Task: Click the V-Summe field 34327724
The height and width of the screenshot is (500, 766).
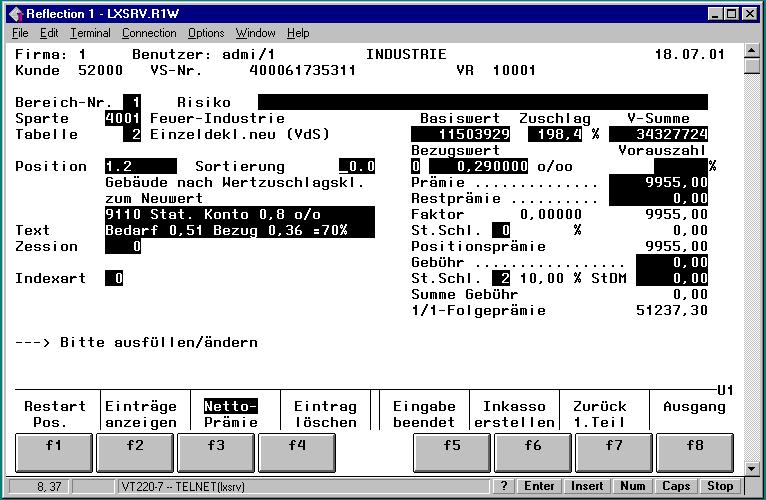Action: coord(659,134)
